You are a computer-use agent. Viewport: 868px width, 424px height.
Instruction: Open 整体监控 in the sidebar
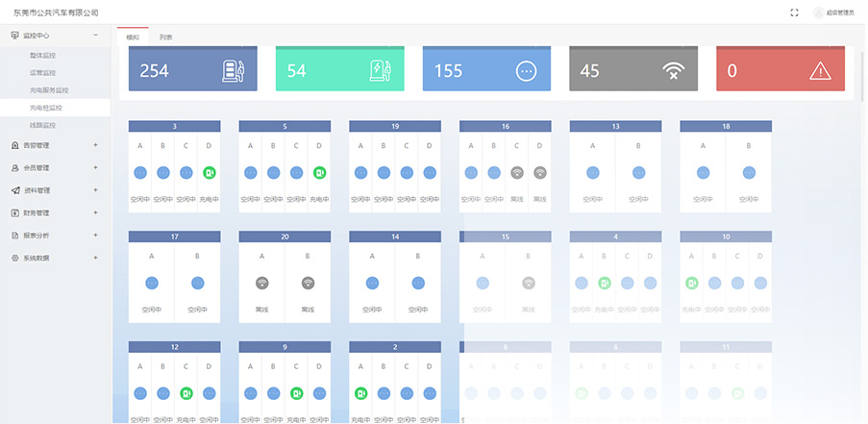point(42,55)
